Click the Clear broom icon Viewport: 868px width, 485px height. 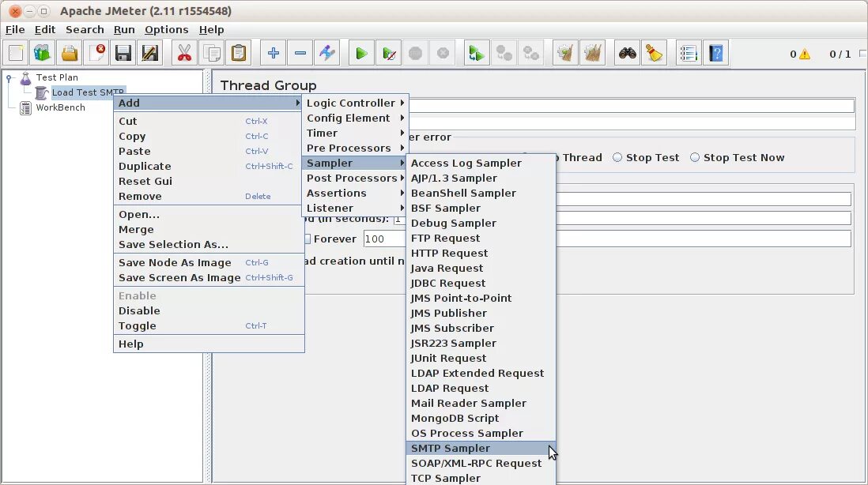point(565,54)
